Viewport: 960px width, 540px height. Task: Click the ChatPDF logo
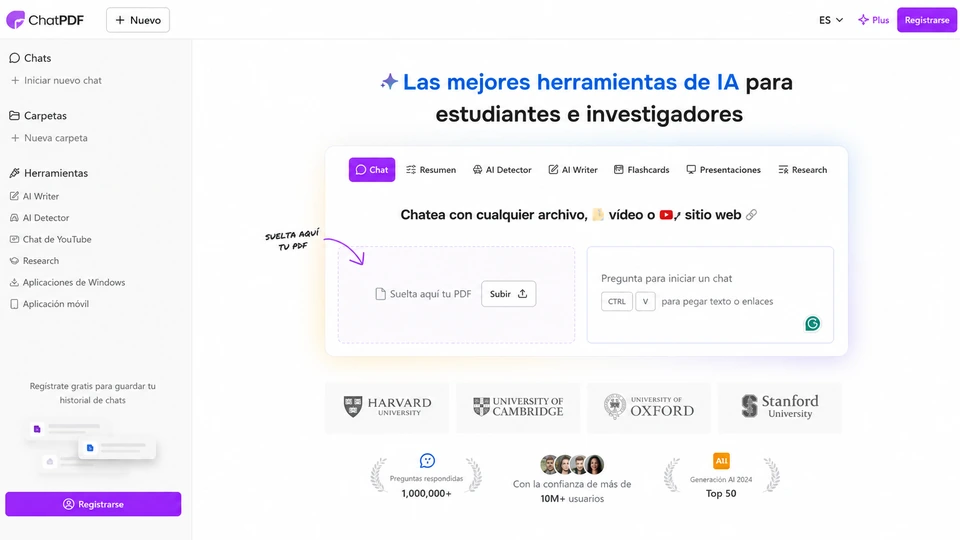click(x=45, y=20)
